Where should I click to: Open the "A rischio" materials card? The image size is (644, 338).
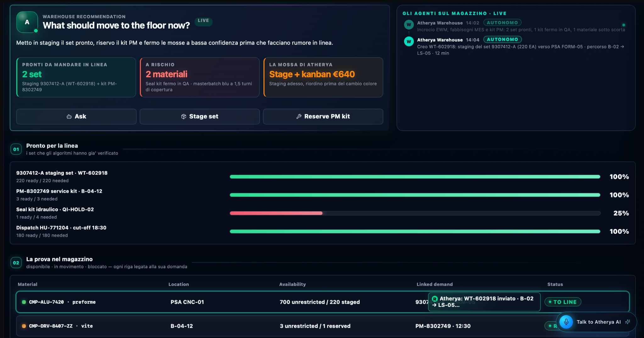click(200, 77)
